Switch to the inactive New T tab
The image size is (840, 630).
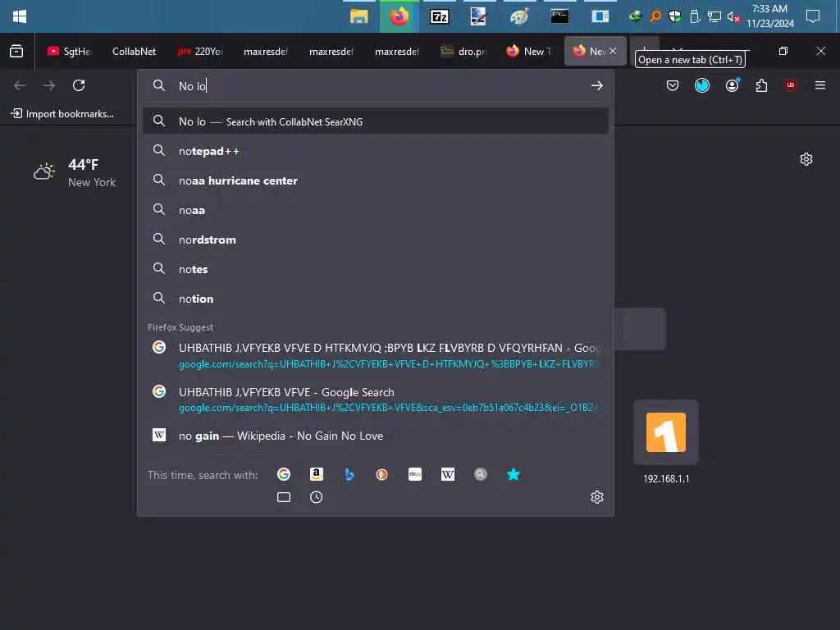pyautogui.click(x=529, y=51)
